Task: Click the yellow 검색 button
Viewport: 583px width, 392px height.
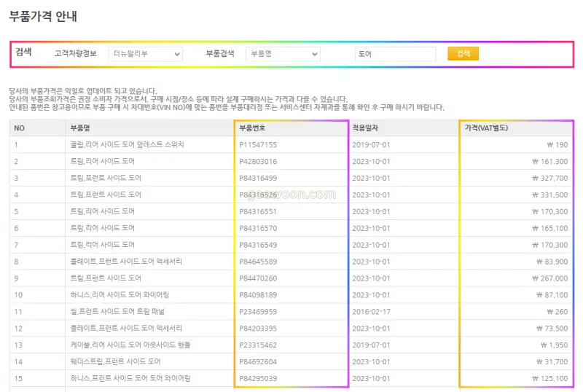Action: (x=463, y=54)
